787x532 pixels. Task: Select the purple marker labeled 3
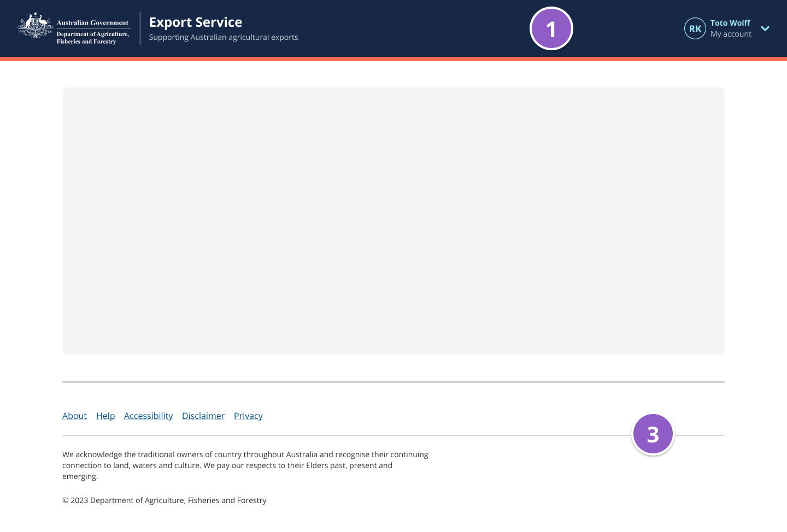click(653, 433)
